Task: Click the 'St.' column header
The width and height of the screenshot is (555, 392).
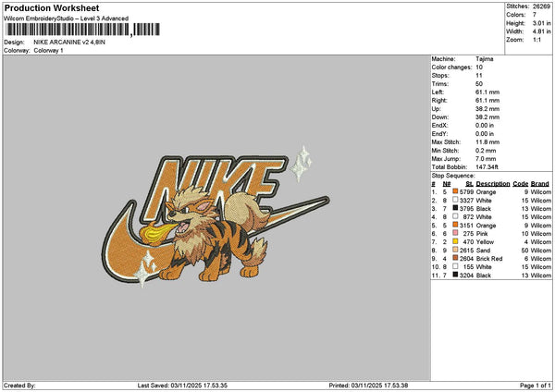Action: tap(470, 184)
